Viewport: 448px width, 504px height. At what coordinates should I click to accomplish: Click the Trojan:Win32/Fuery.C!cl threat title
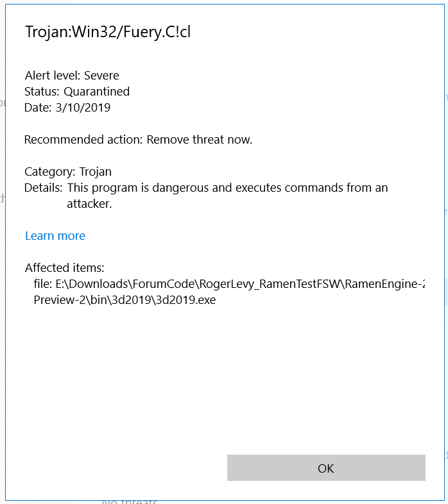tap(107, 31)
